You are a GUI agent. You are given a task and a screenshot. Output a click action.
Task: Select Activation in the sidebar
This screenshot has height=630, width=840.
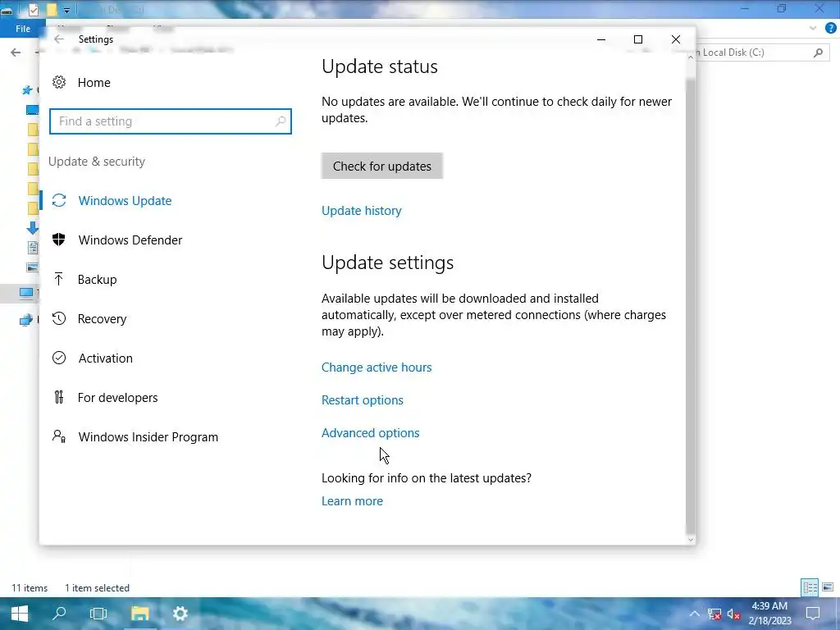[x=106, y=358]
